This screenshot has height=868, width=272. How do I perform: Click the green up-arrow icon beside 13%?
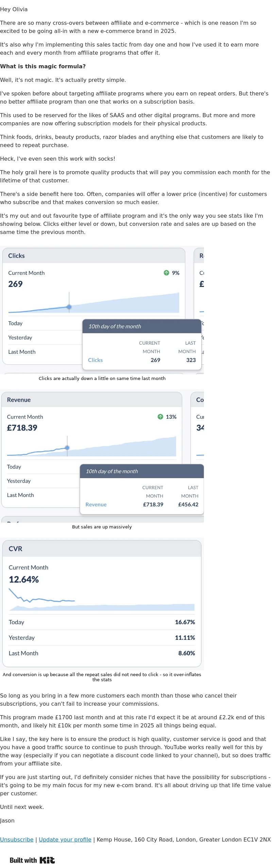click(160, 417)
